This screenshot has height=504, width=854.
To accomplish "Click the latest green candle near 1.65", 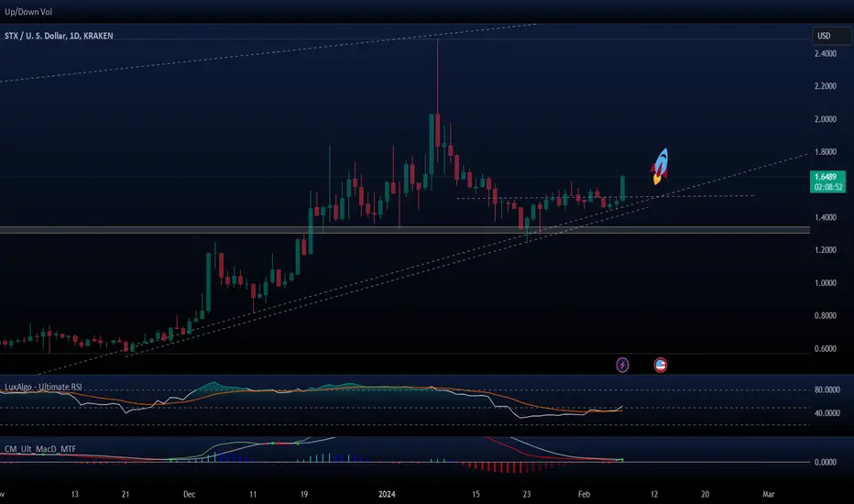I will (622, 187).
